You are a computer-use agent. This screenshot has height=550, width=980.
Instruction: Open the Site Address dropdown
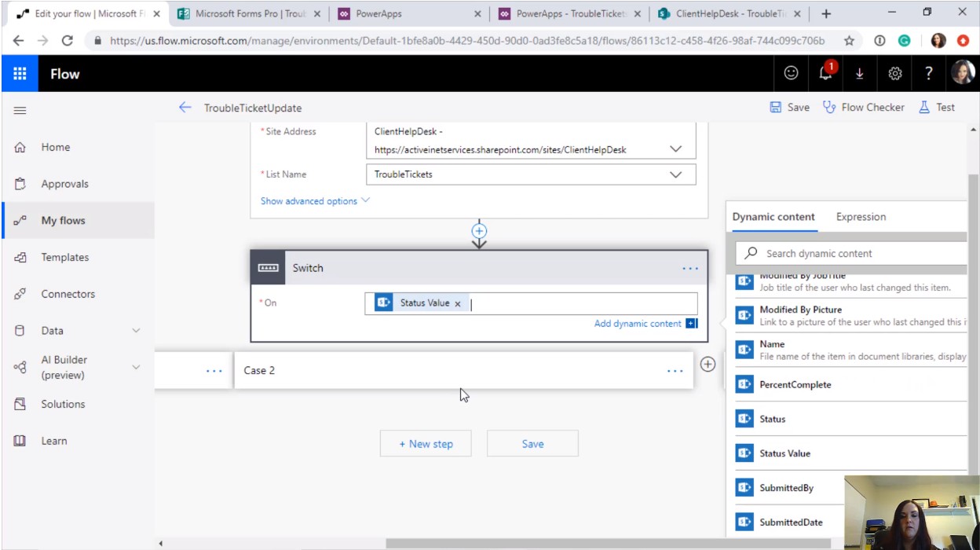click(x=675, y=148)
